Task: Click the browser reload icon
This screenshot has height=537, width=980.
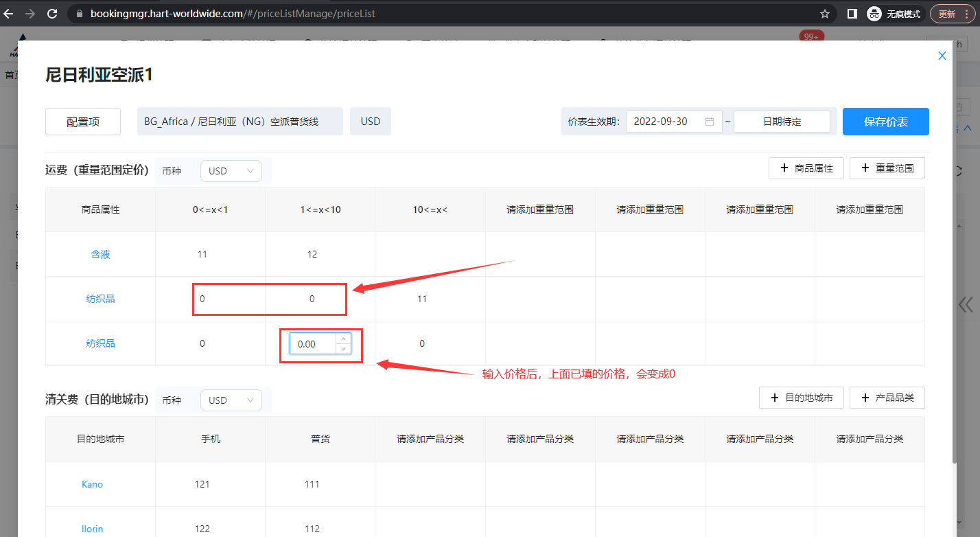Action: [x=52, y=14]
